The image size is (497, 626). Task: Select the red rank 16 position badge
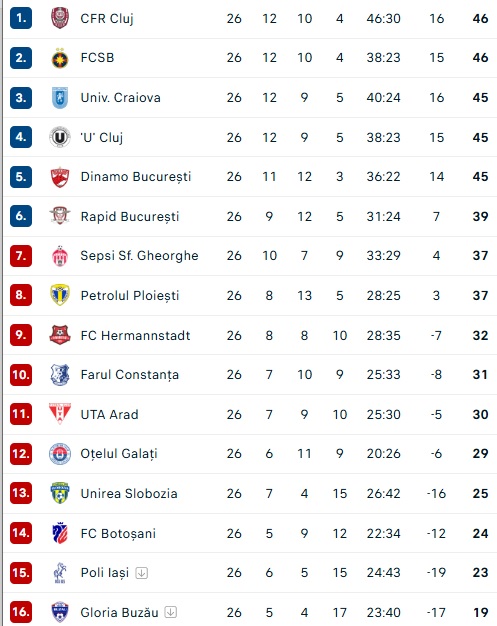tap(21, 612)
